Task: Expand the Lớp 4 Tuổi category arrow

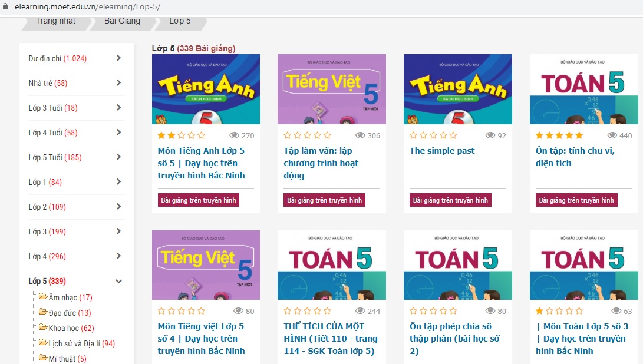Action: tap(118, 132)
